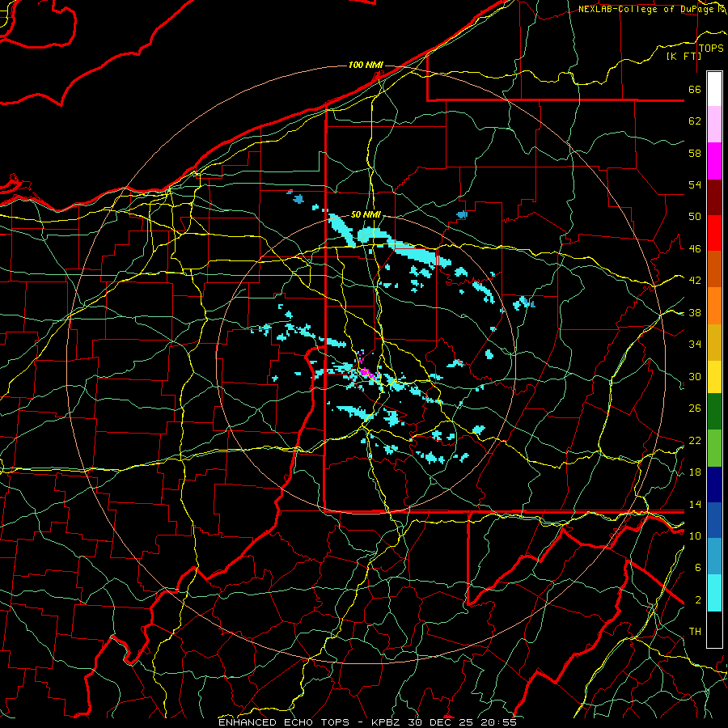The image size is (728, 728).
Task: Click the legend value 34
Action: pyautogui.click(x=695, y=345)
